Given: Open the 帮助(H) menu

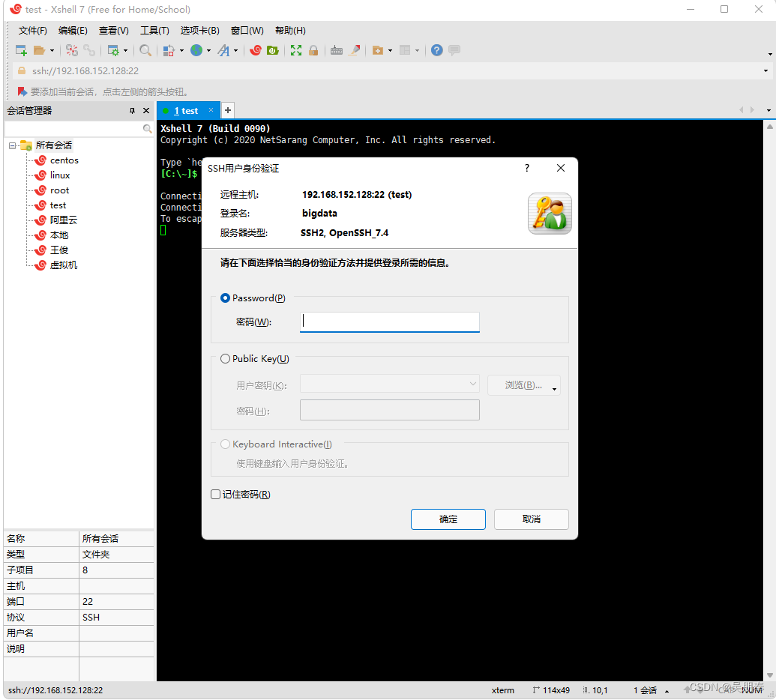Looking at the screenshot, I should pyautogui.click(x=290, y=31).
